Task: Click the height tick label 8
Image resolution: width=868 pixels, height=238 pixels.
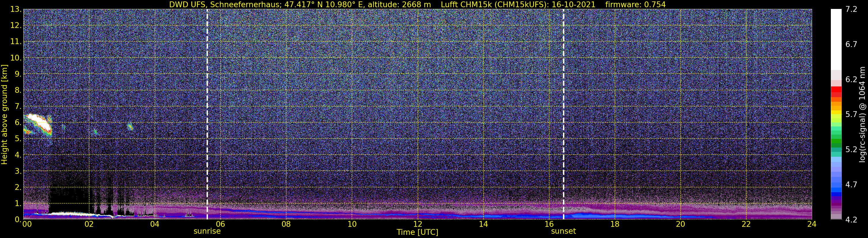Action: pos(18,90)
